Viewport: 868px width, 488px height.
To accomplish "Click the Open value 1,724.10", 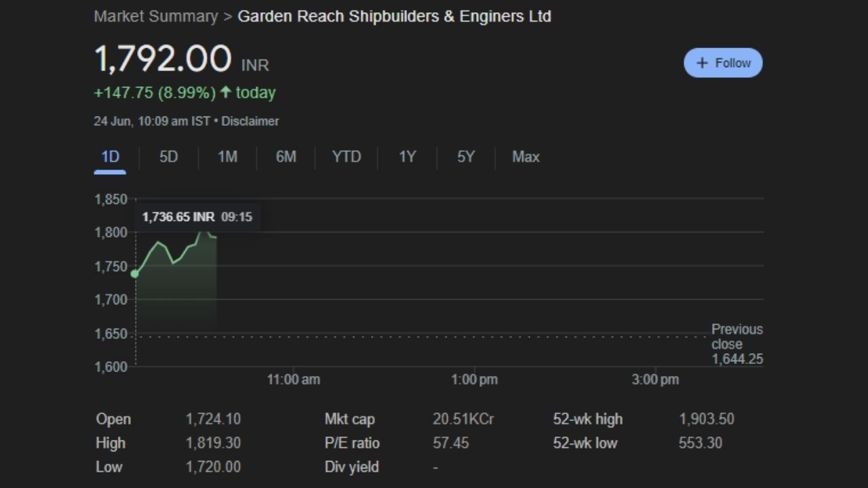I will pyautogui.click(x=213, y=420).
